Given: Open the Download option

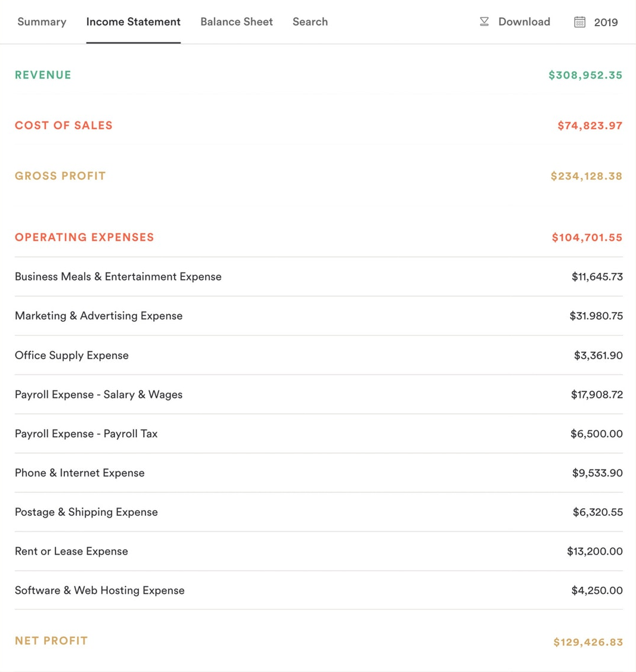Looking at the screenshot, I should coord(523,21).
